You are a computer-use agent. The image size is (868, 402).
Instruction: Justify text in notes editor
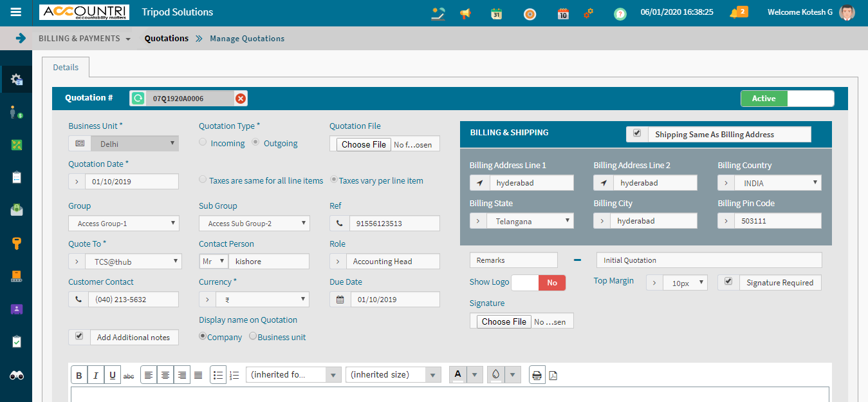tap(198, 375)
